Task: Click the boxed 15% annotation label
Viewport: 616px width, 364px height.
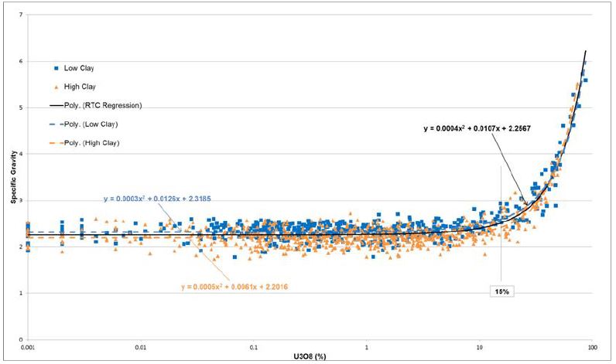Action: click(501, 292)
